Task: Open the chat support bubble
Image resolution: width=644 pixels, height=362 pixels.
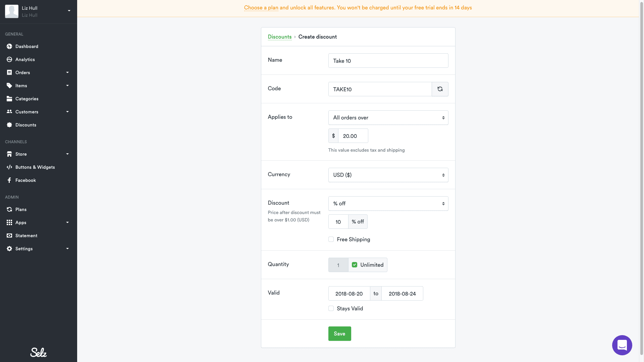Action: 622,345
